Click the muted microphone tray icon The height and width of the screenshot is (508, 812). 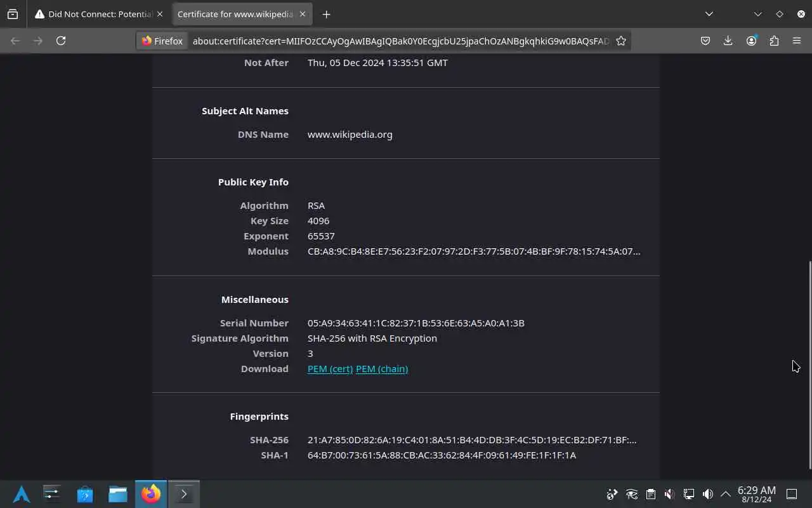click(x=669, y=494)
